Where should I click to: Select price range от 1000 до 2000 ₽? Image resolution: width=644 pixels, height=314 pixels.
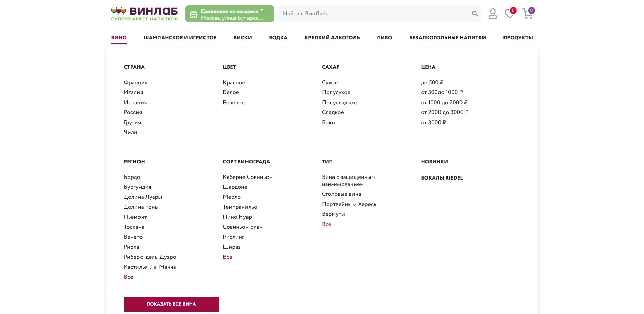(444, 103)
